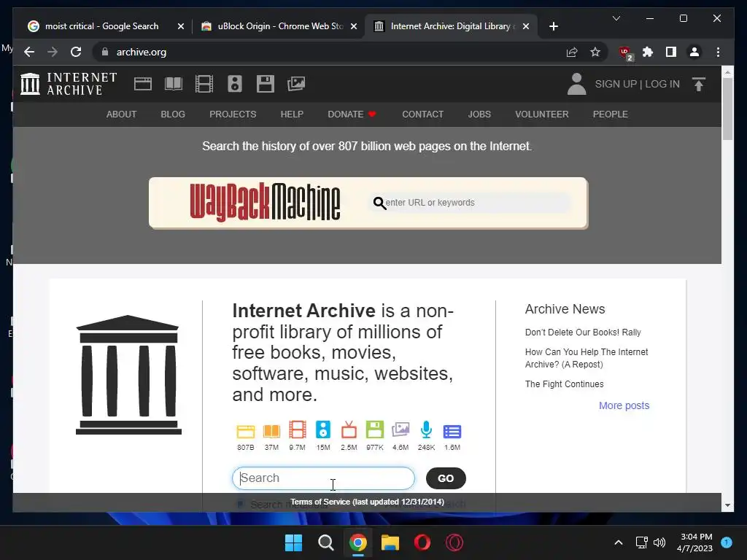Open the Audio speaker icon in top bar
747x560 pixels.
click(x=234, y=84)
